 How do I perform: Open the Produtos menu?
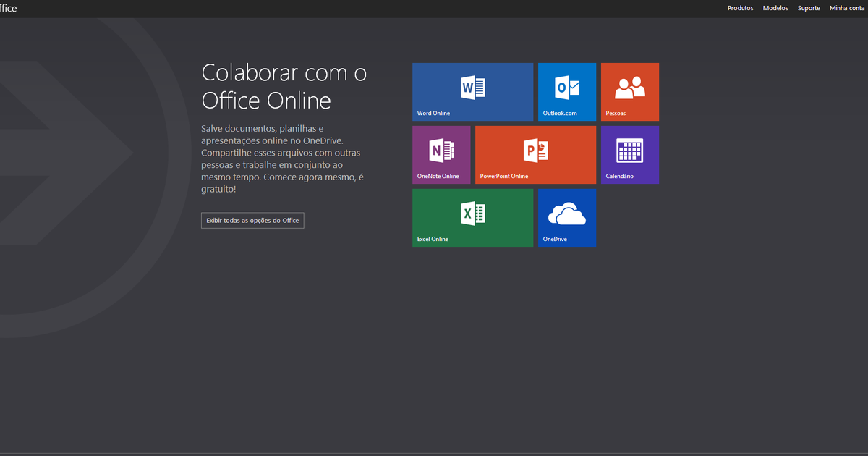740,8
